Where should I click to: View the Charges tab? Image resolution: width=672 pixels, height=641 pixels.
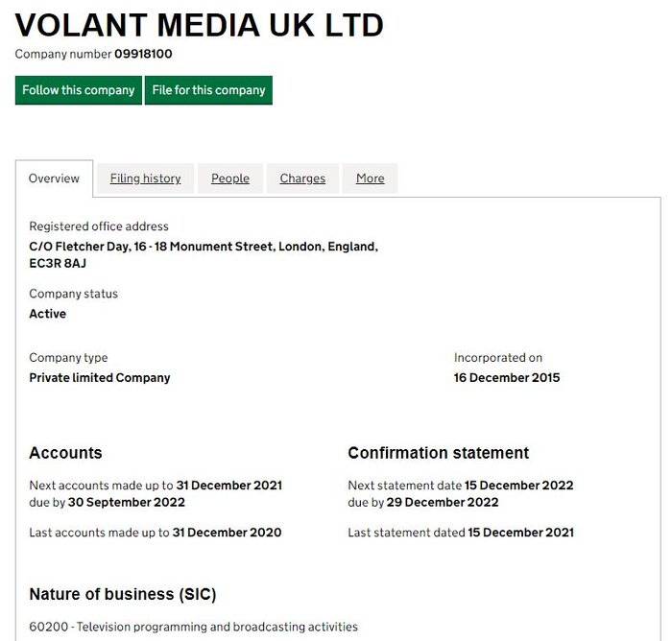[x=302, y=178]
